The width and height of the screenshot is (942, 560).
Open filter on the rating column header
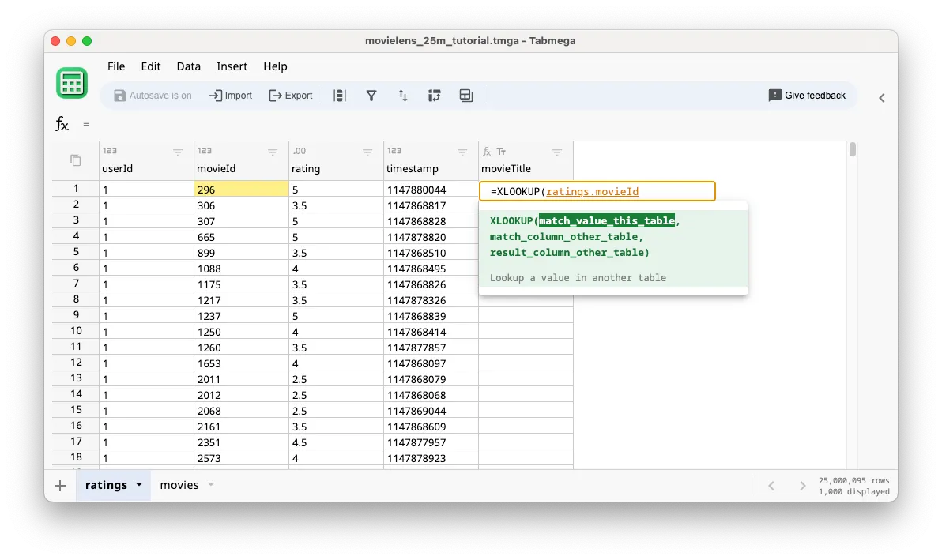pyautogui.click(x=367, y=151)
